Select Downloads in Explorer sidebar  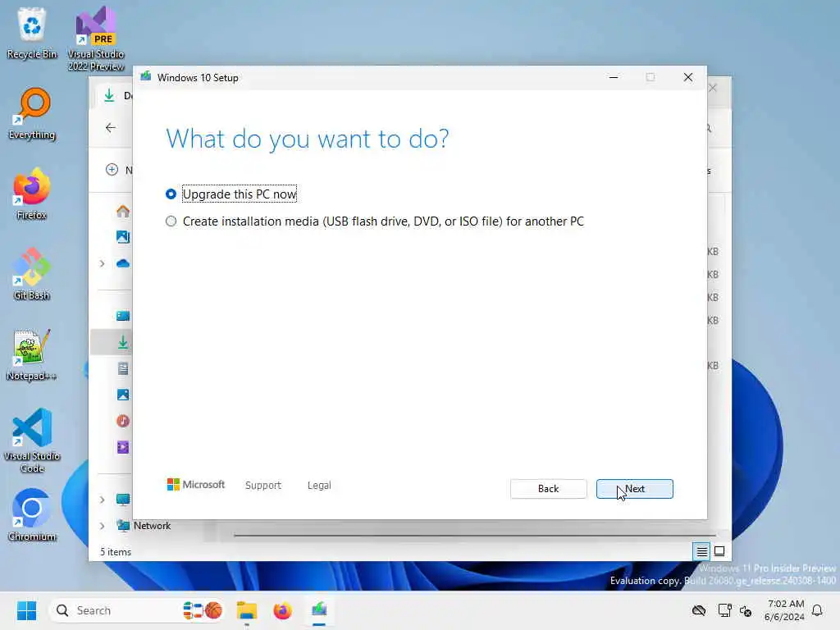123,342
